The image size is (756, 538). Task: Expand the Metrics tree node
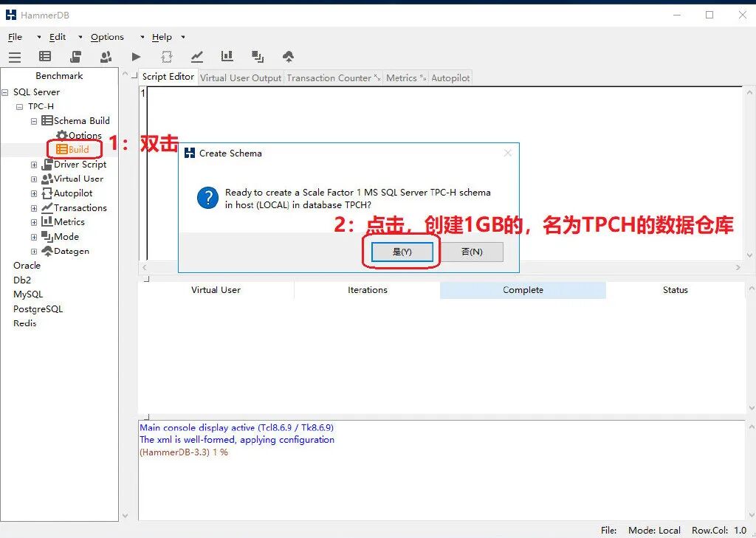point(34,223)
